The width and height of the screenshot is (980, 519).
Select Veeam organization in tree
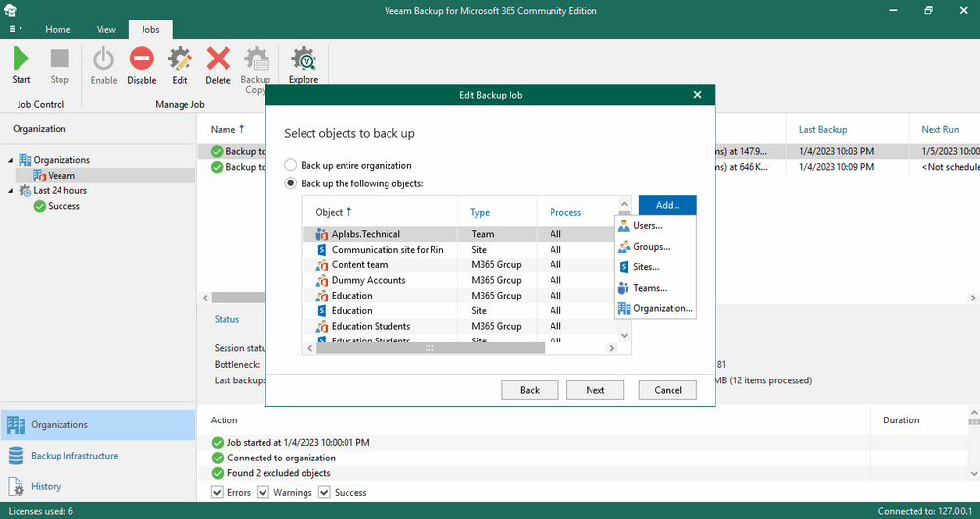click(x=61, y=176)
